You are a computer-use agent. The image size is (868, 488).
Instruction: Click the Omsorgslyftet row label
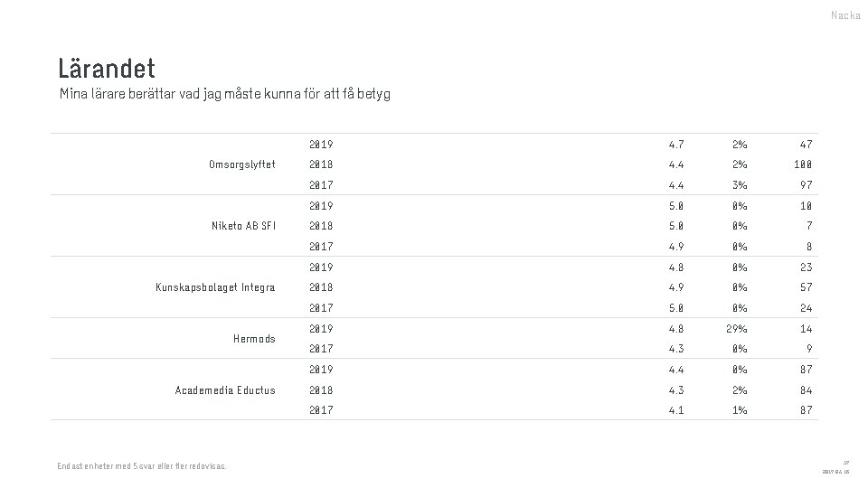point(242,164)
